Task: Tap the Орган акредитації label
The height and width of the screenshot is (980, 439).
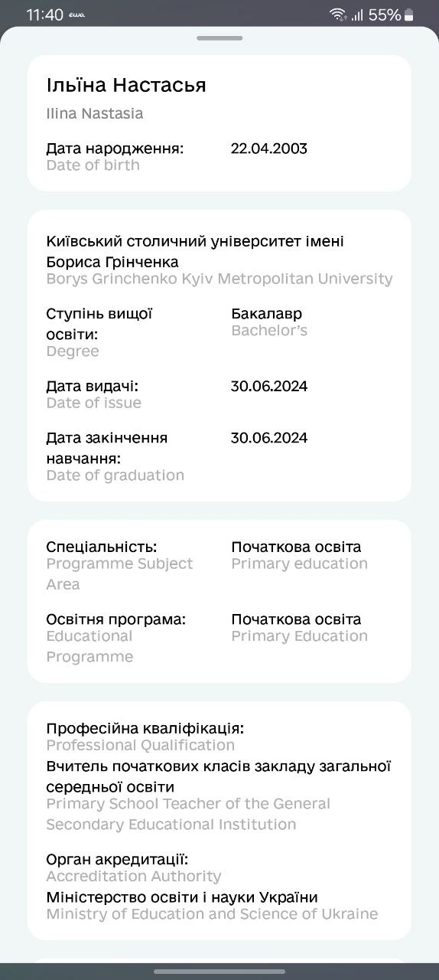Action: pyautogui.click(x=117, y=859)
